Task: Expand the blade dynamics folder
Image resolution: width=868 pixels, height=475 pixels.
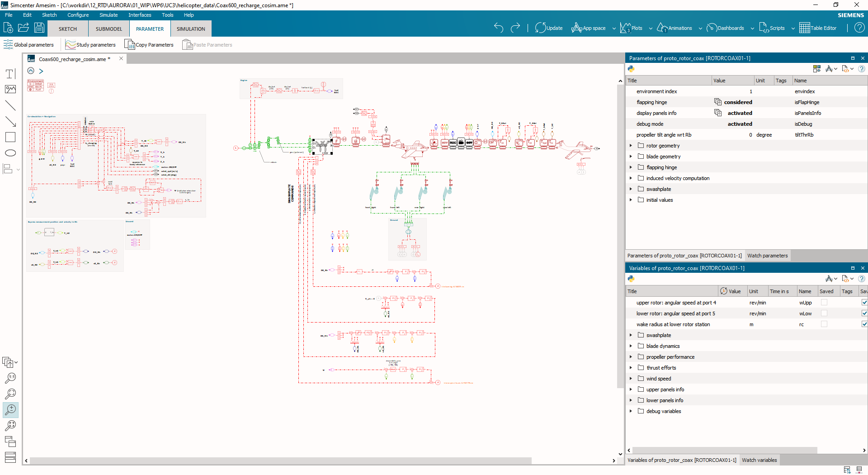Action: tap(631, 346)
